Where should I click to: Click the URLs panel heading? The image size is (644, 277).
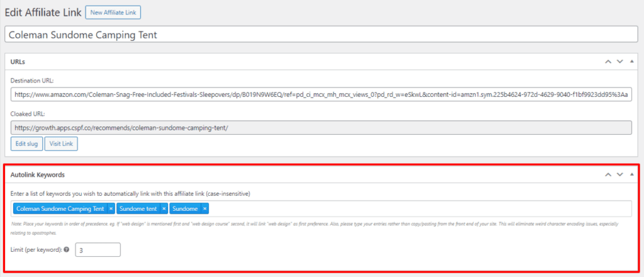click(18, 62)
